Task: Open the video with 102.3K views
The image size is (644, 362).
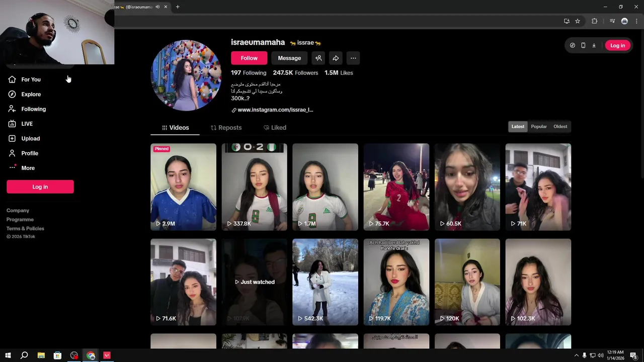Action: 538,282
